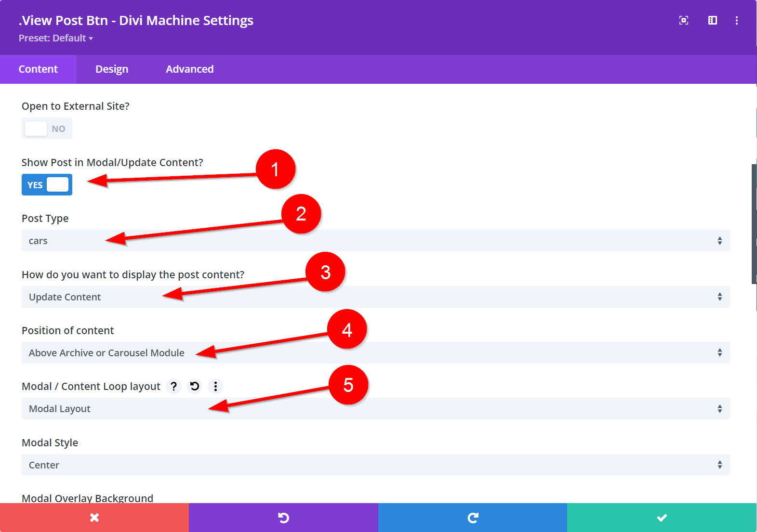Click the Modal Style label
The image size is (757, 532).
point(50,442)
